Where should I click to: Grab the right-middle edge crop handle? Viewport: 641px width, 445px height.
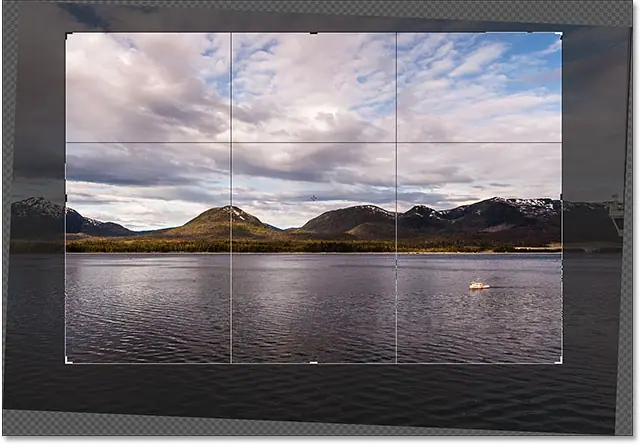561,198
